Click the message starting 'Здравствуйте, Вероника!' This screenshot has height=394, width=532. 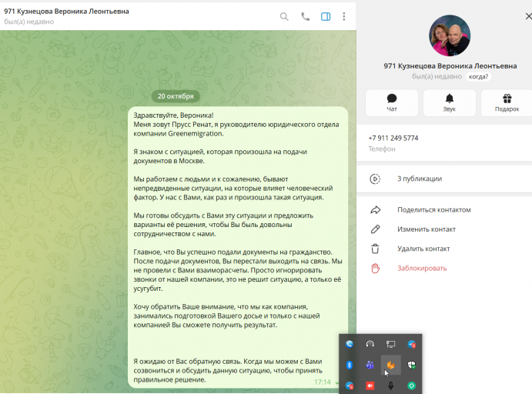pyautogui.click(x=237, y=247)
